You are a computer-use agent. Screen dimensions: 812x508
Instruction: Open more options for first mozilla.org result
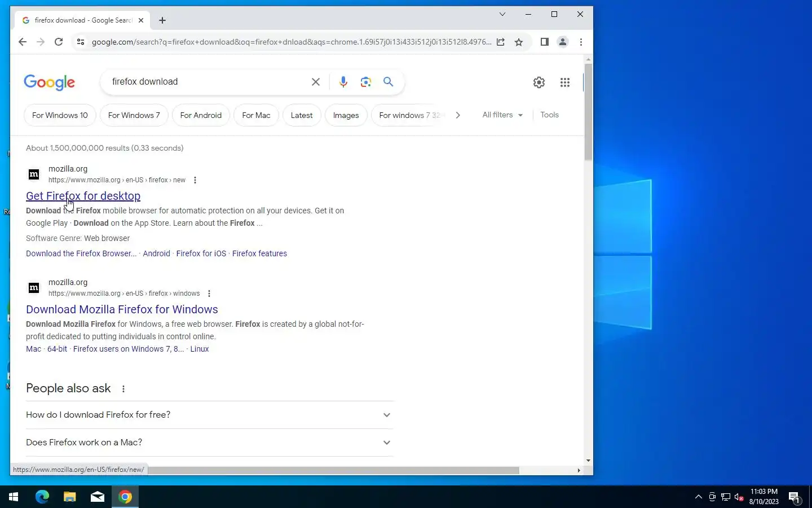click(195, 180)
